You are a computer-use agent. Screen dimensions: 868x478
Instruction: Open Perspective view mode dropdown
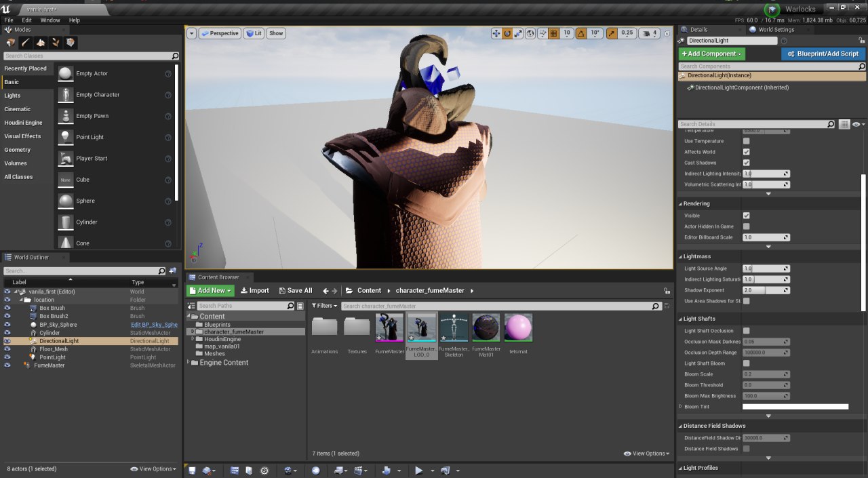(x=220, y=33)
